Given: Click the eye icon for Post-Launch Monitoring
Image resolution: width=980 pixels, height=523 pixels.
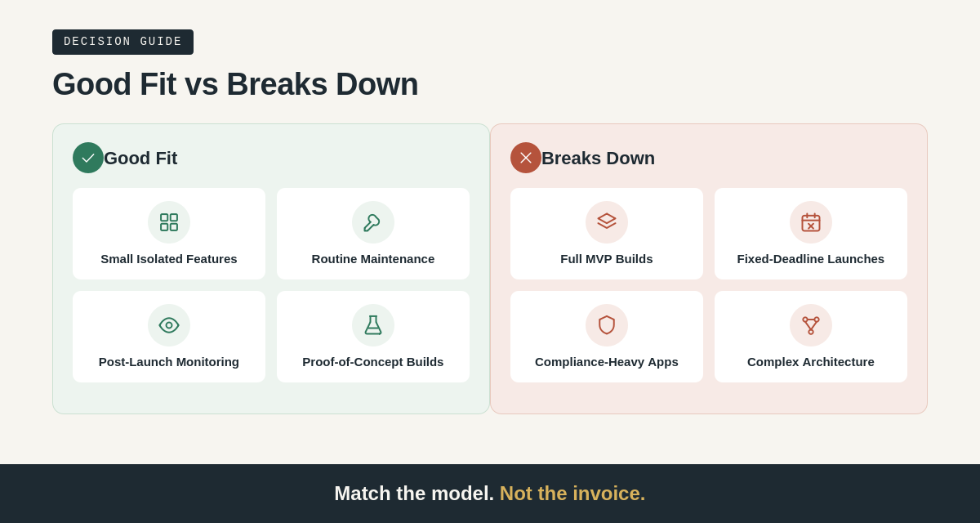Looking at the screenshot, I should click(169, 325).
